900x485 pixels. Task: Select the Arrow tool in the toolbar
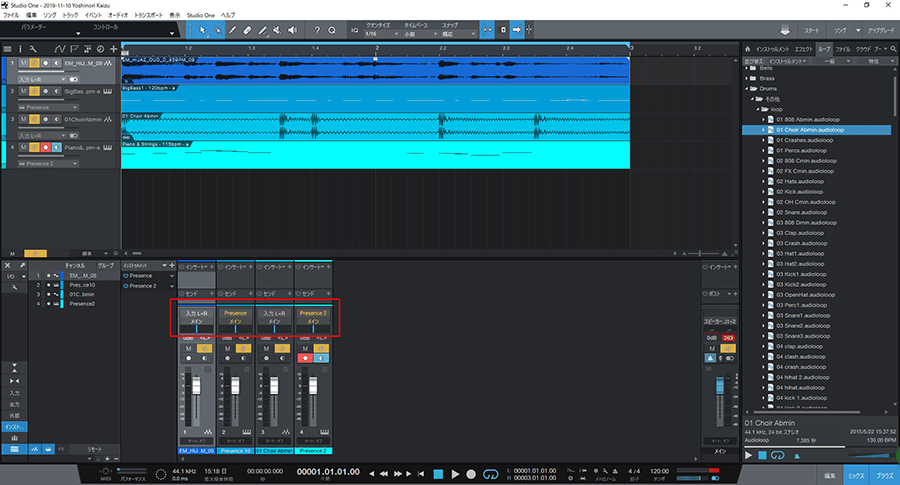(x=203, y=31)
